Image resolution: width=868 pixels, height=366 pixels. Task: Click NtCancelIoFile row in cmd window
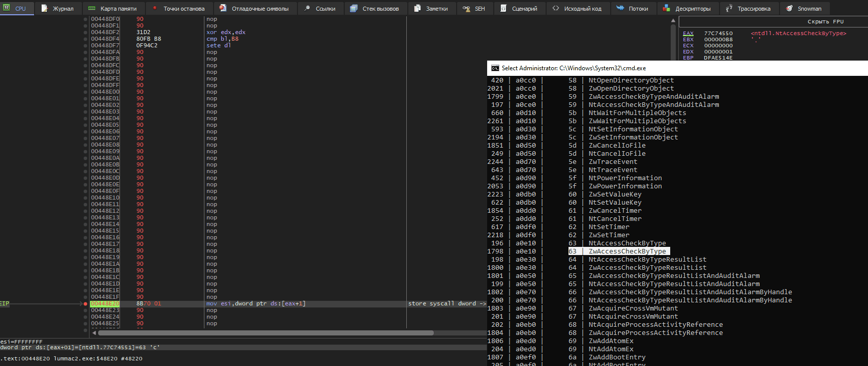click(617, 153)
